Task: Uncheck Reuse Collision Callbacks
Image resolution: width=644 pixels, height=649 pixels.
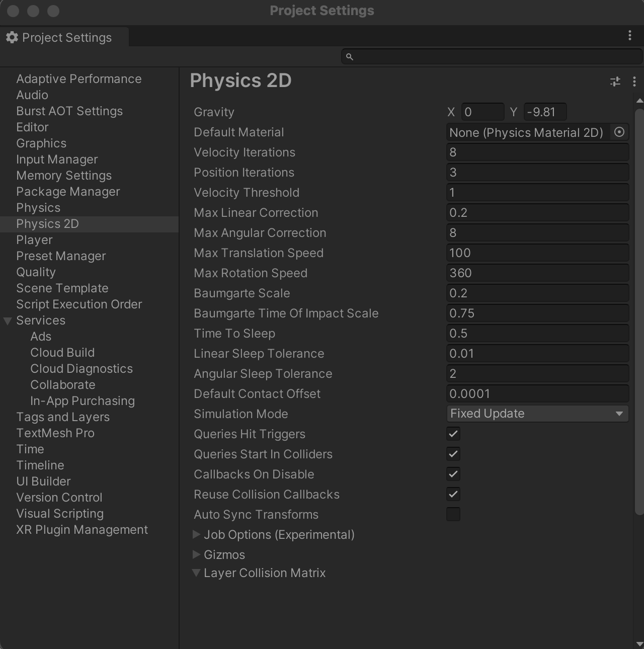Action: [453, 494]
